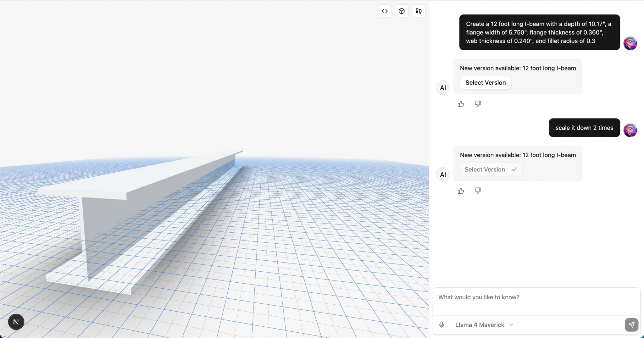
Task: Click the AI avatar beside second response
Action: pyautogui.click(x=442, y=175)
